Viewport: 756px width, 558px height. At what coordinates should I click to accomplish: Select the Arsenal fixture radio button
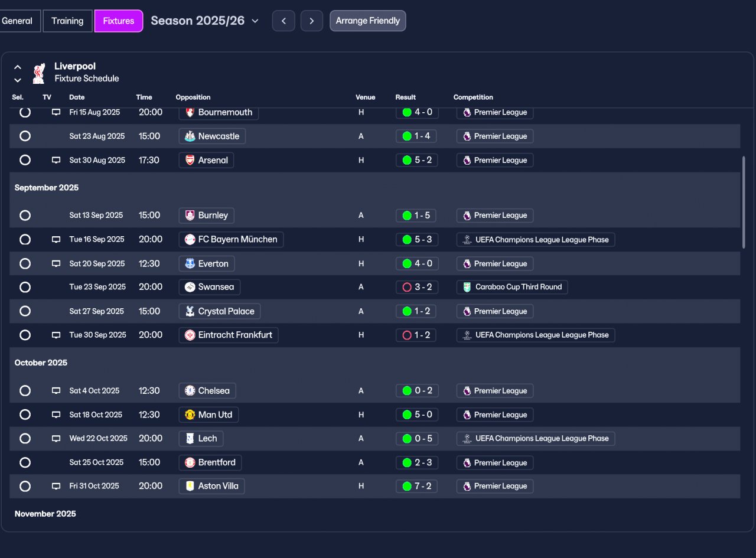click(25, 160)
